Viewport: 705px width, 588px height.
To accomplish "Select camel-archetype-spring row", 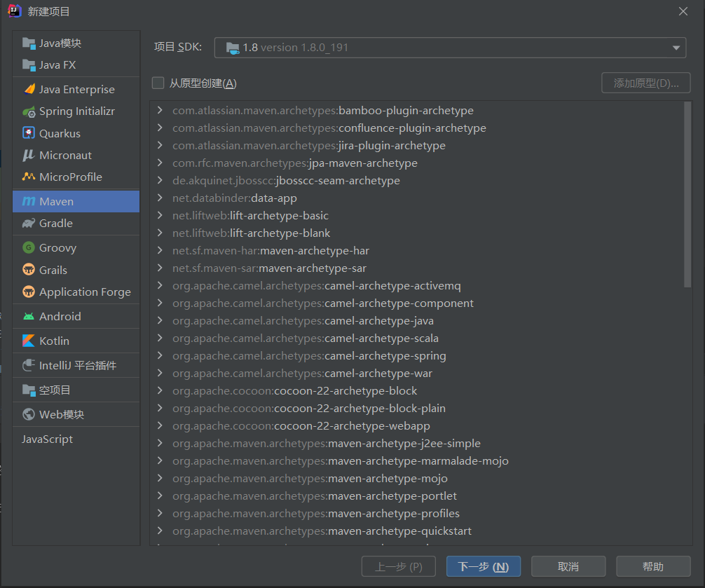I will click(416, 355).
